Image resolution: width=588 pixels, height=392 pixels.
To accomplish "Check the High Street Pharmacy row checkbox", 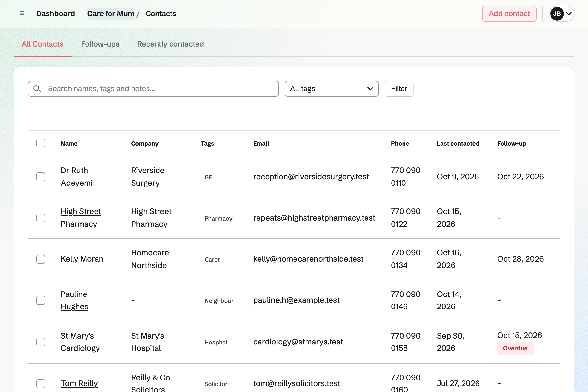I will point(40,218).
